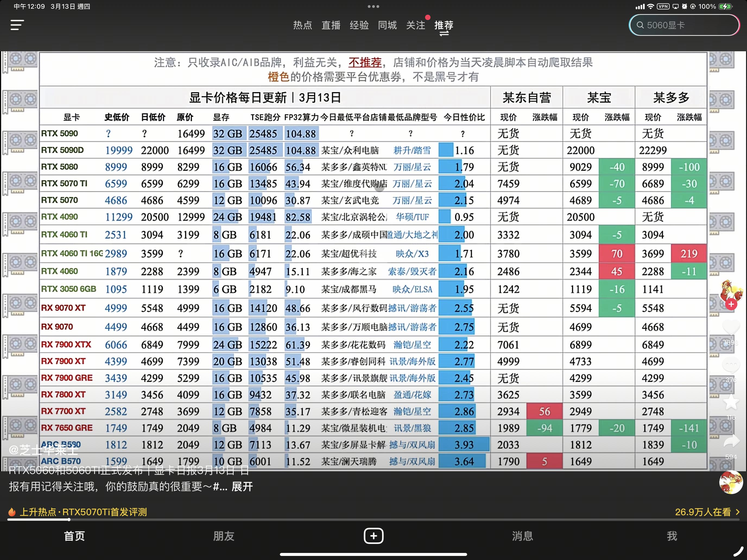Tap the plus create-video button
747x560 pixels.
click(373, 536)
